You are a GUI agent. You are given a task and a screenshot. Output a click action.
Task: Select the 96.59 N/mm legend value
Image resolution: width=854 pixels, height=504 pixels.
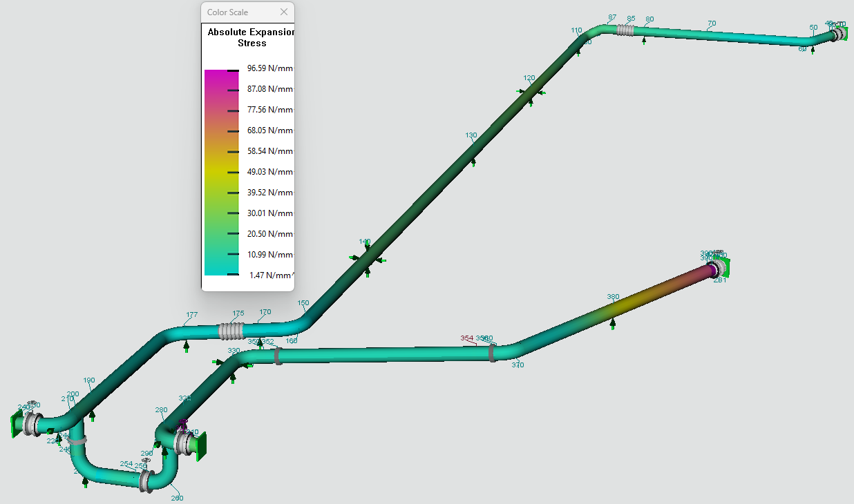click(270, 68)
